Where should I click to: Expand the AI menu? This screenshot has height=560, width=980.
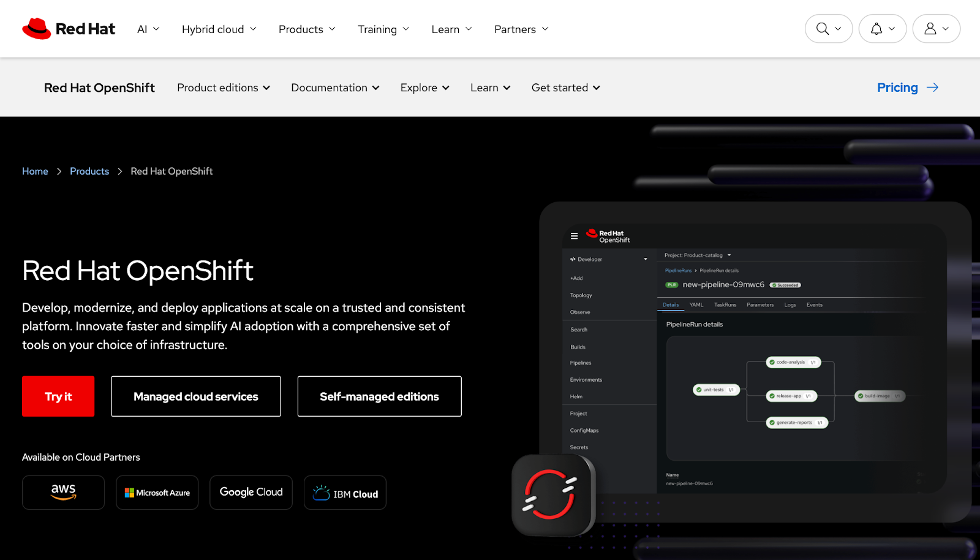[148, 29]
